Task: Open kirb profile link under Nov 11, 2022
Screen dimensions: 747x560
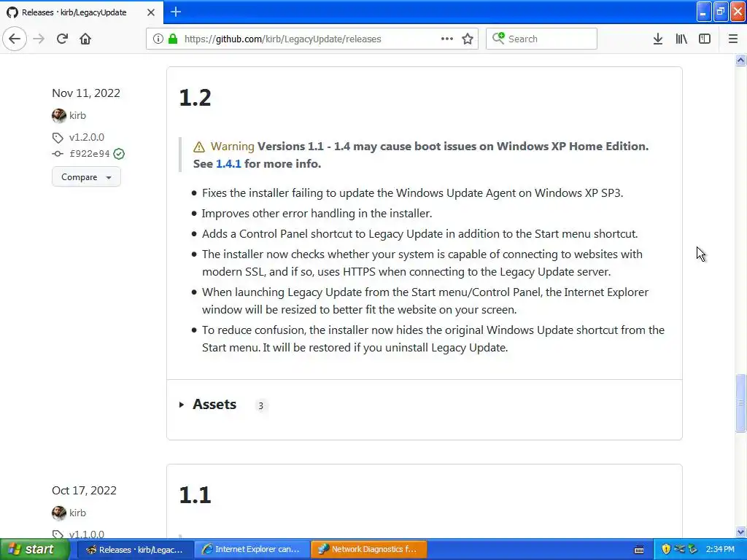Action: [x=77, y=115]
